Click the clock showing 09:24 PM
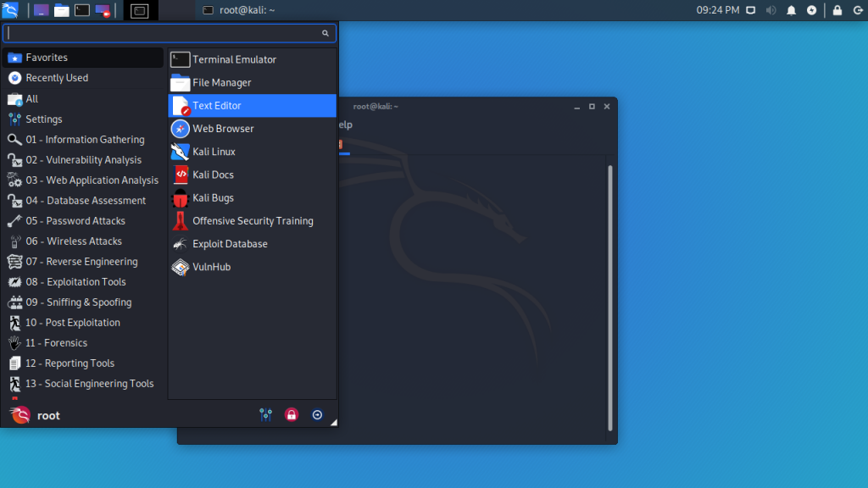 pos(717,10)
